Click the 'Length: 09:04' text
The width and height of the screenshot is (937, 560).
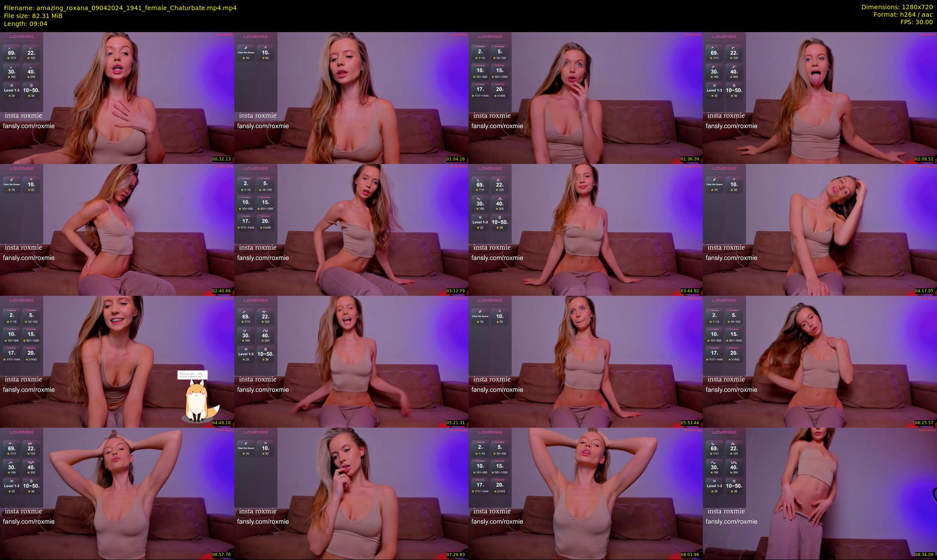click(25, 24)
